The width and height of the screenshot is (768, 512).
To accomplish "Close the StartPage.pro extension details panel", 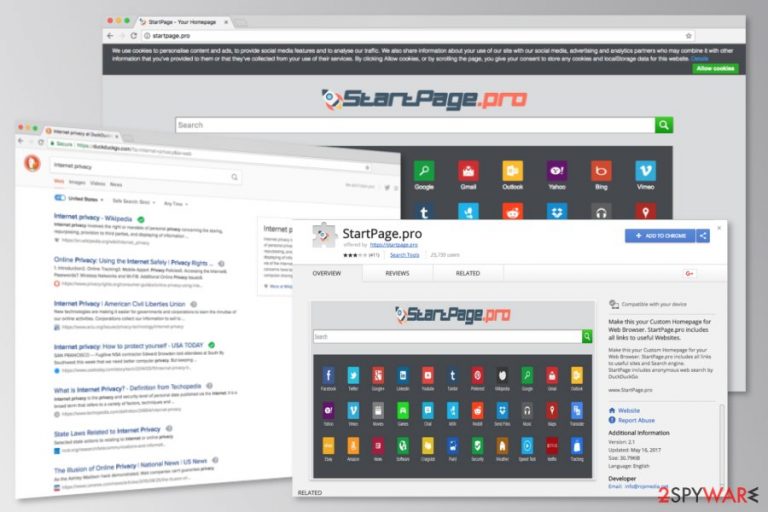I will tap(719, 228).
